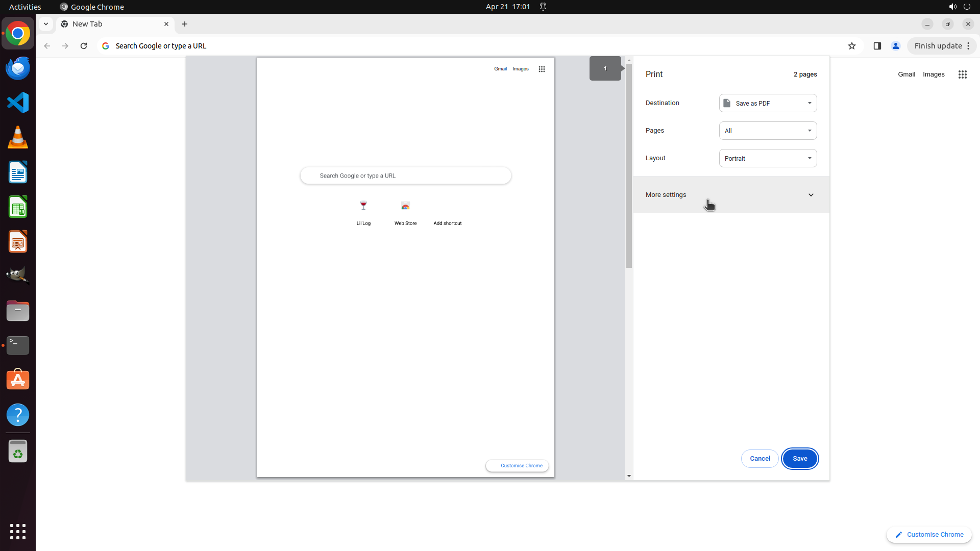Launch Thunderbird from the dock
The width and height of the screenshot is (980, 551).
tap(18, 68)
